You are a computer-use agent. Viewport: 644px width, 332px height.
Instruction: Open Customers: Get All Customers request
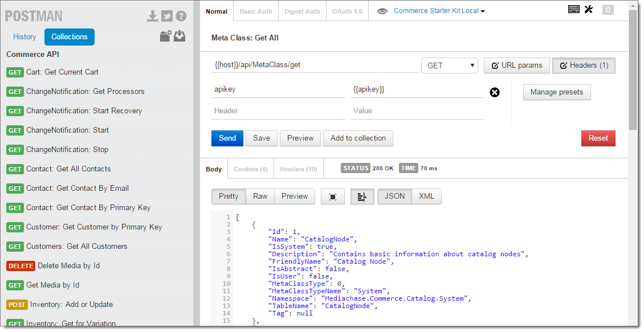(x=77, y=246)
